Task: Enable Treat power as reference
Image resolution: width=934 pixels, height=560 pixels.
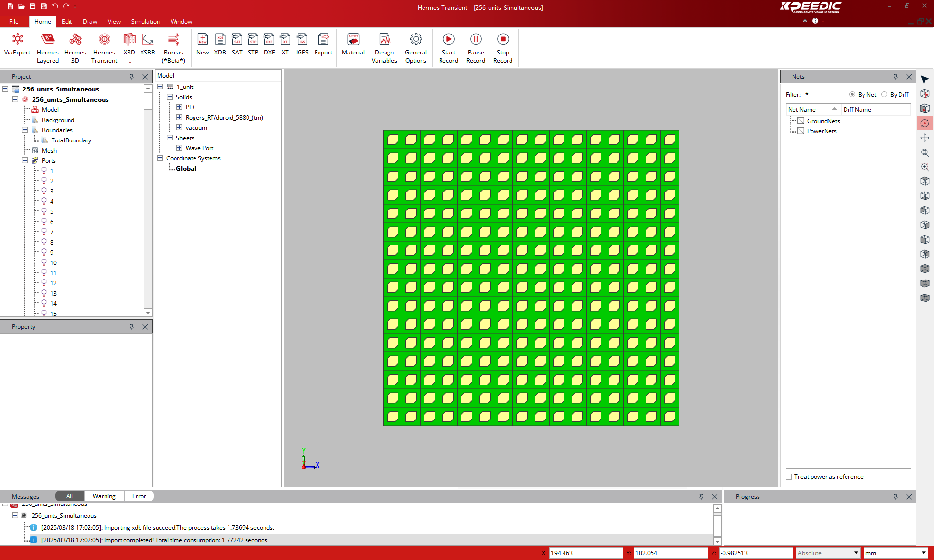Action: pyautogui.click(x=789, y=477)
